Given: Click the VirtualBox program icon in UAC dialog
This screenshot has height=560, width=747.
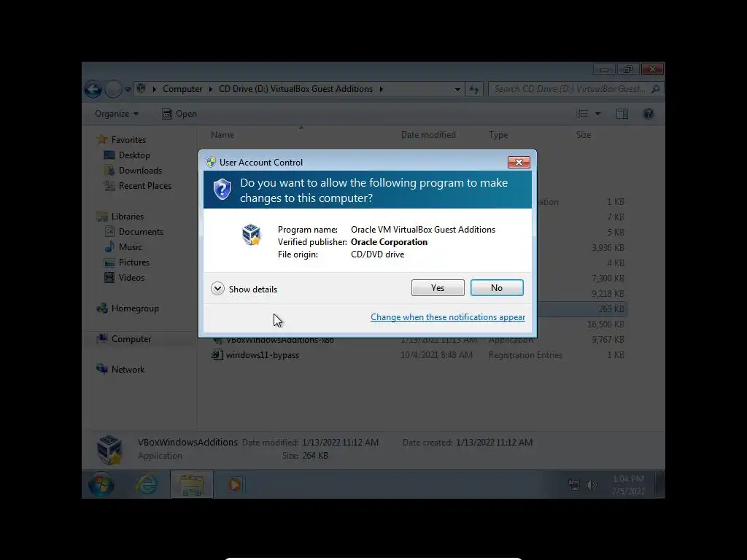Looking at the screenshot, I should [x=251, y=235].
